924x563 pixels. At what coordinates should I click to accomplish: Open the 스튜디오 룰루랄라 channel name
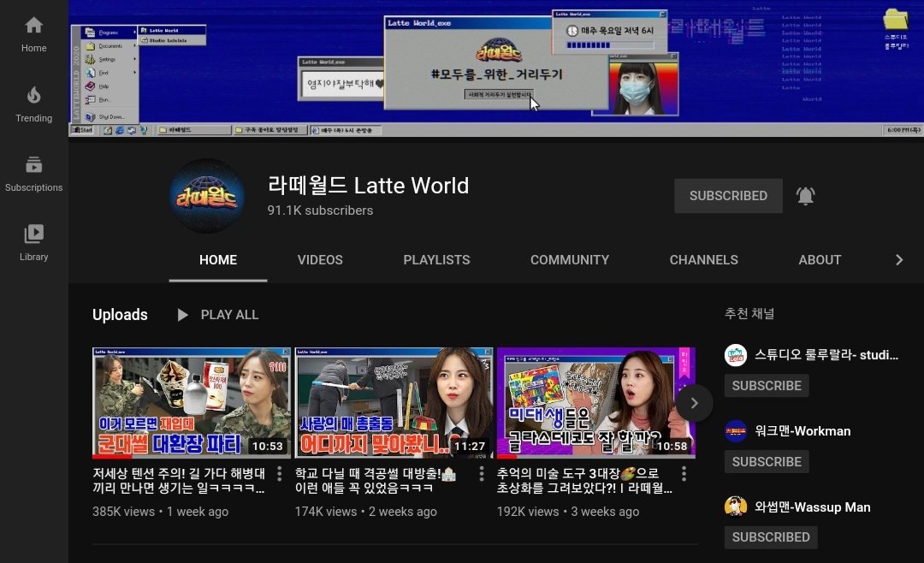(826, 355)
